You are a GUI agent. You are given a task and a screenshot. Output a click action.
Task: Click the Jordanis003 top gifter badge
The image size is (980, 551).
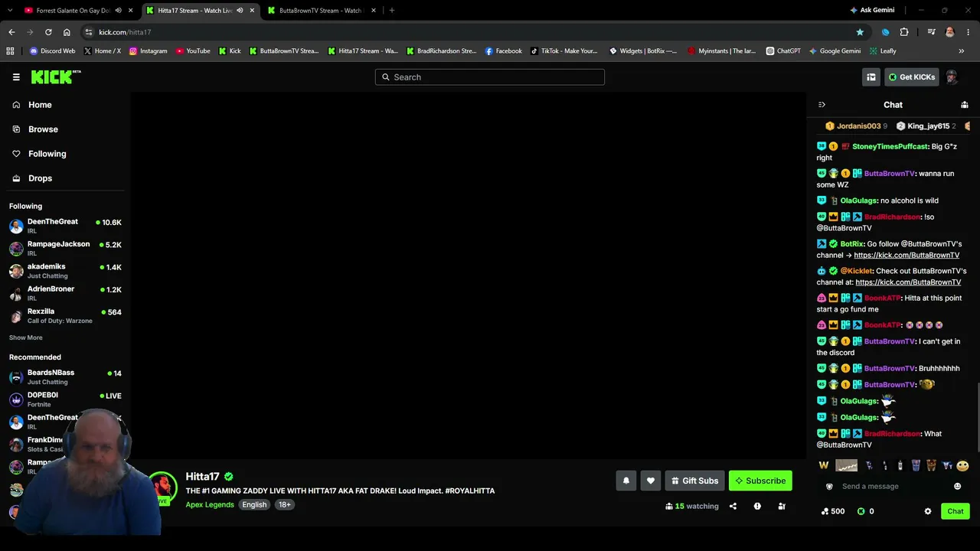(x=856, y=126)
